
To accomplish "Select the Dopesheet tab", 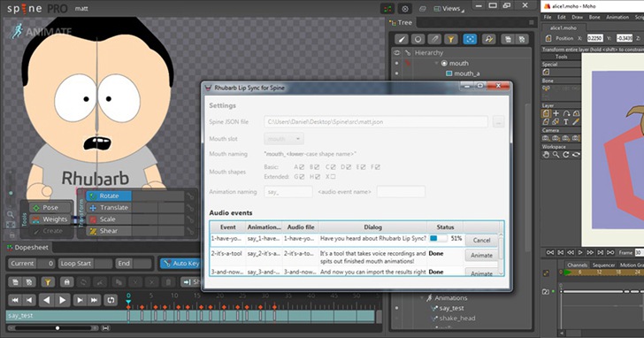I will point(28,248).
